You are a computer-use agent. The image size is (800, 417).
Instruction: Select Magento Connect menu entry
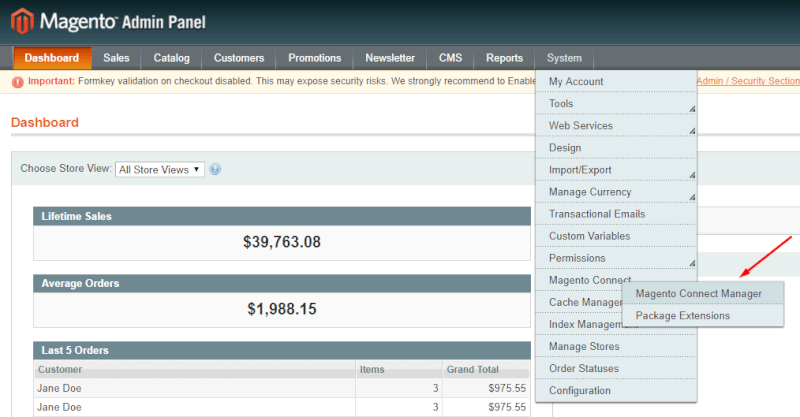[x=590, y=280]
